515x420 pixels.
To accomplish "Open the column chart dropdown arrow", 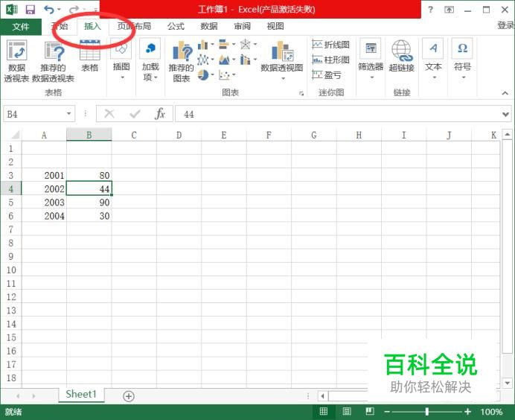I will tap(213, 45).
